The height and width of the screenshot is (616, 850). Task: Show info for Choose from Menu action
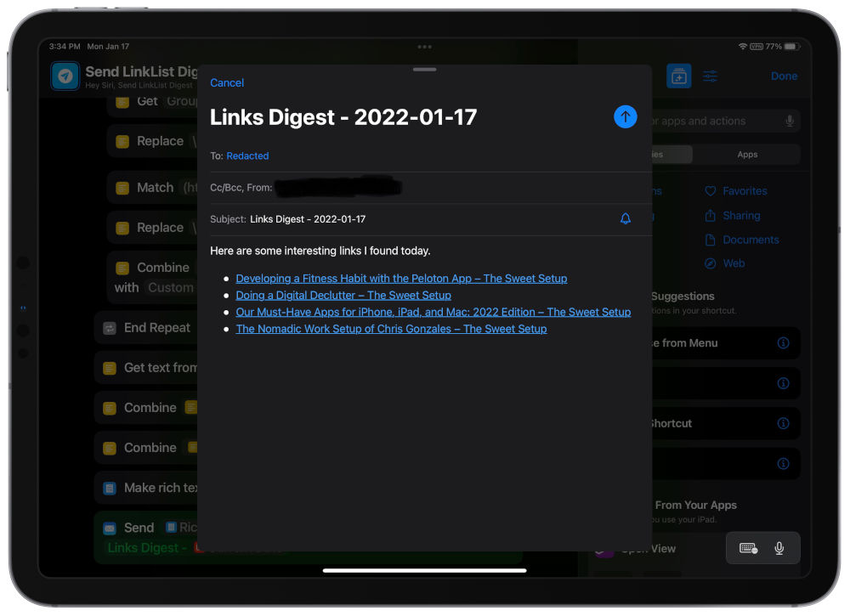point(783,343)
